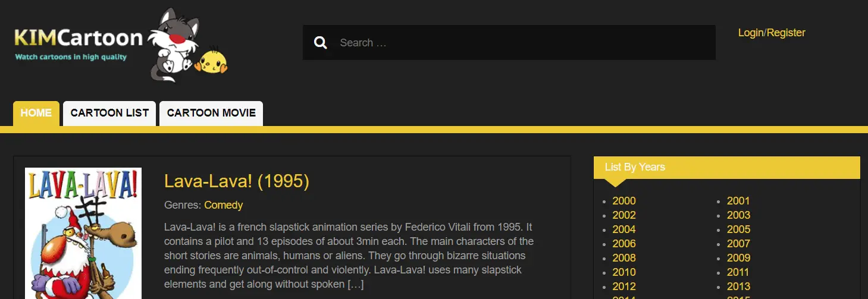The width and height of the screenshot is (868, 299).
Task: Filter cartoons by year 2008
Action: coord(624,258)
